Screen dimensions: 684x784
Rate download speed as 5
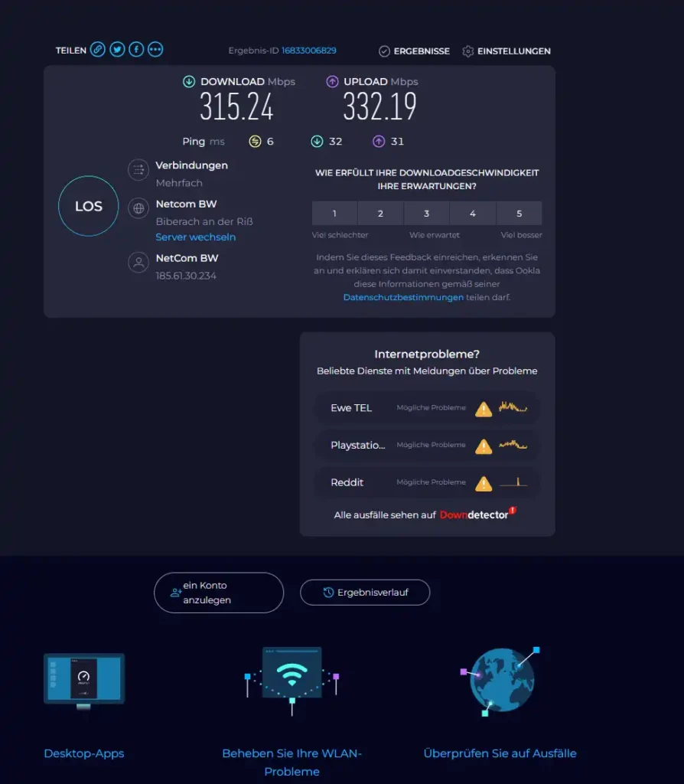519,214
